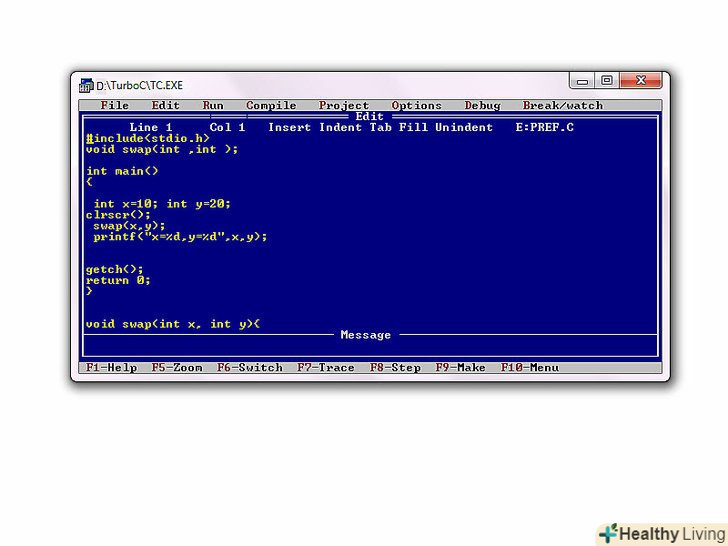Close the TurboC window
Viewport: 728px width, 546px height.
(641, 80)
